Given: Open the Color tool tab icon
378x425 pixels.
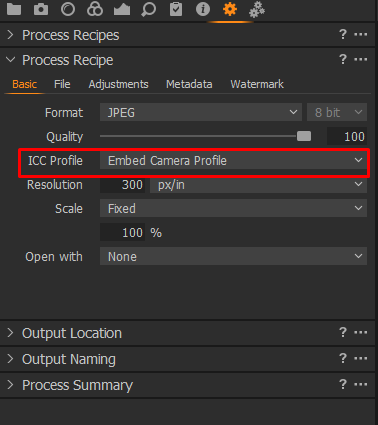Looking at the screenshot, I should point(95,9).
